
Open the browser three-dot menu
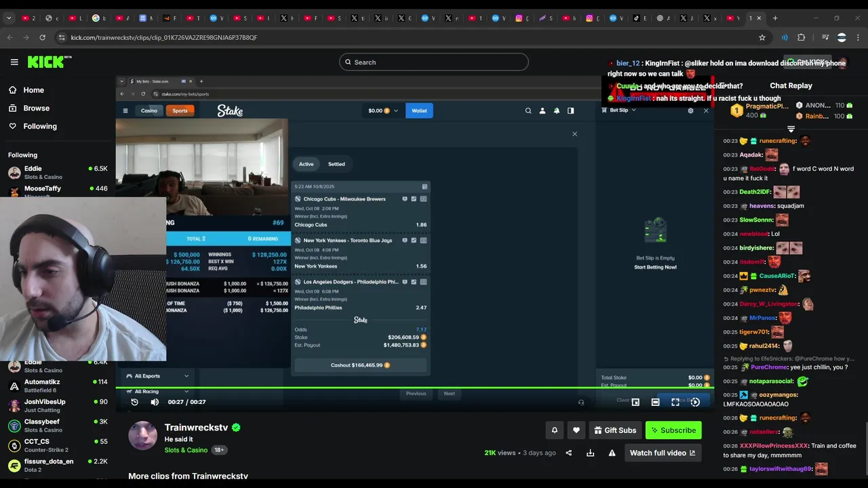858,37
